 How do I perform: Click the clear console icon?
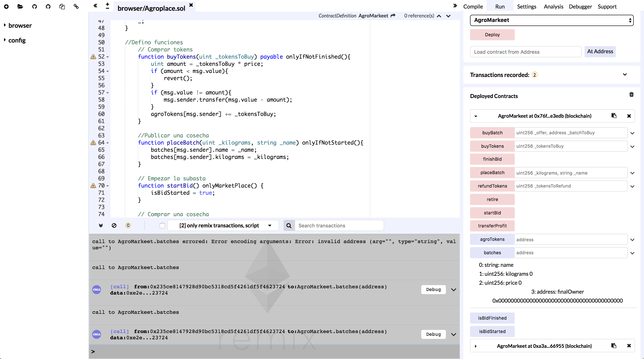point(114,225)
